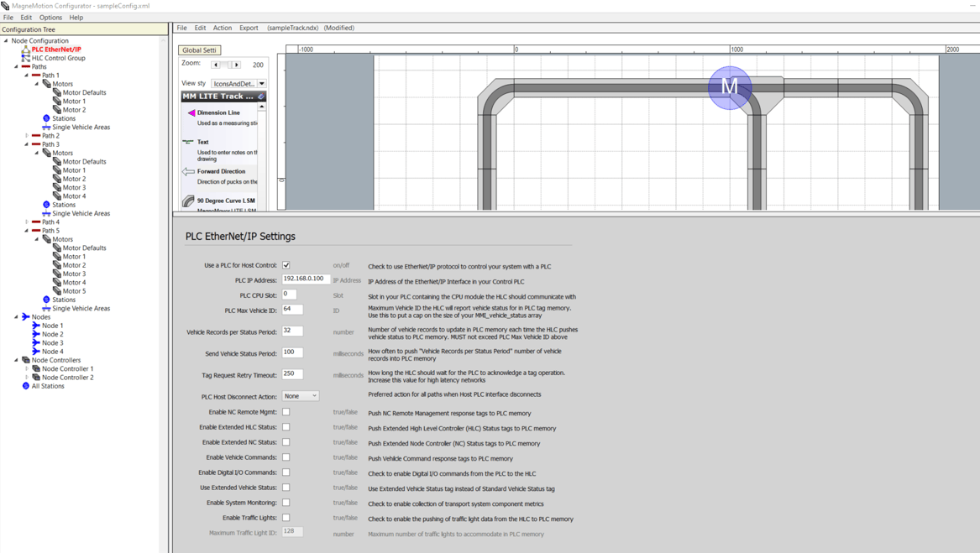The image size is (980, 553).
Task: Select Motor 5 under Path 5
Action: 74,291
